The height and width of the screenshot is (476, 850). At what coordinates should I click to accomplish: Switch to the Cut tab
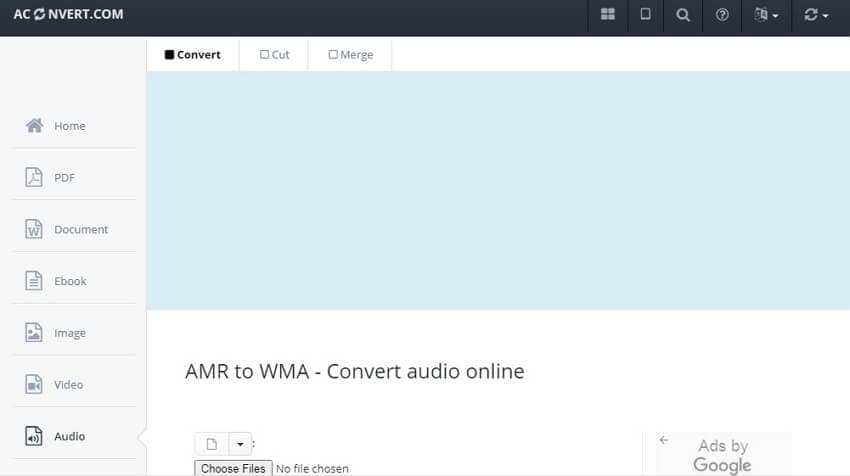click(274, 55)
